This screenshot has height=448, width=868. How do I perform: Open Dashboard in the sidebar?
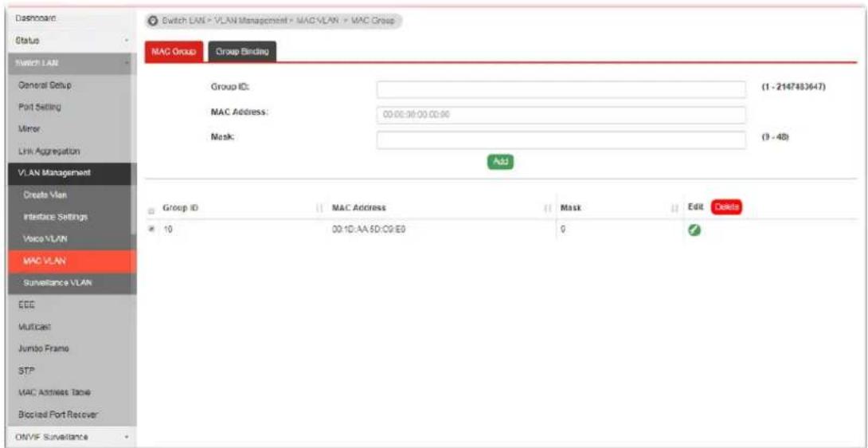point(35,18)
